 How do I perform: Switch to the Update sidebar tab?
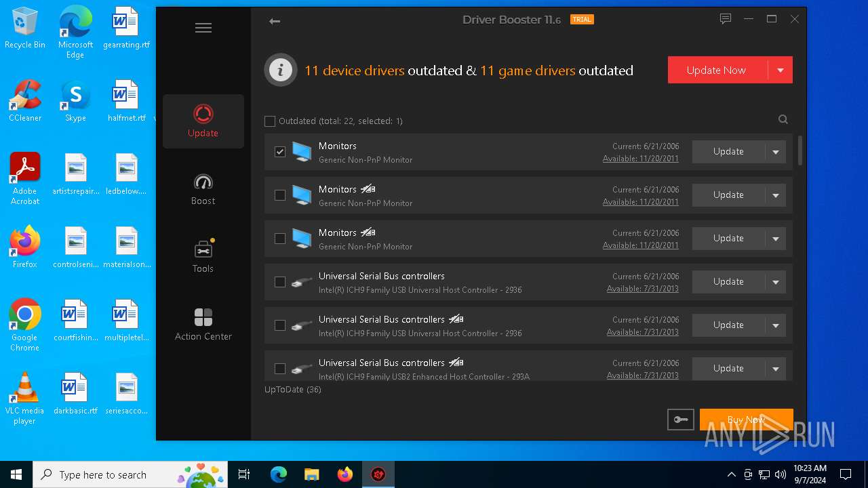pos(203,121)
